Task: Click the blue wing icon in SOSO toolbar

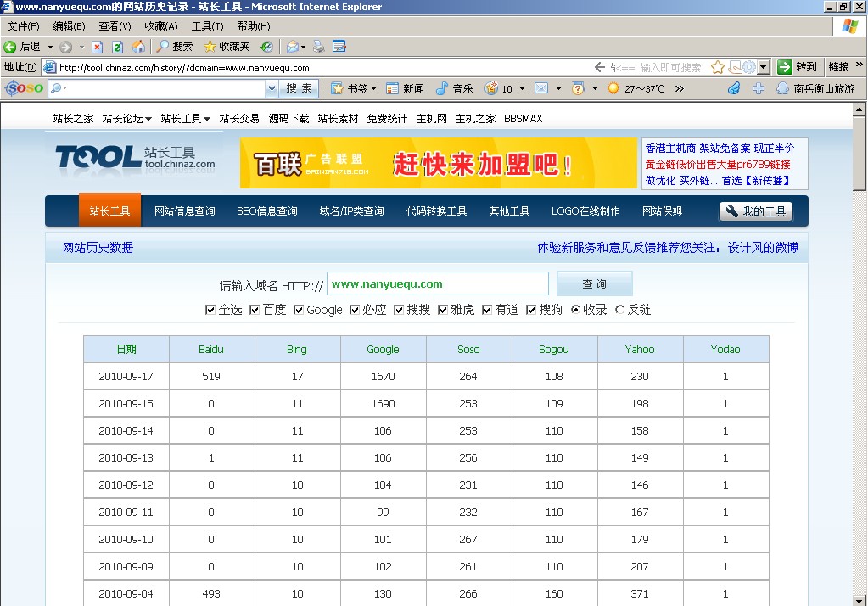Action: (x=734, y=88)
